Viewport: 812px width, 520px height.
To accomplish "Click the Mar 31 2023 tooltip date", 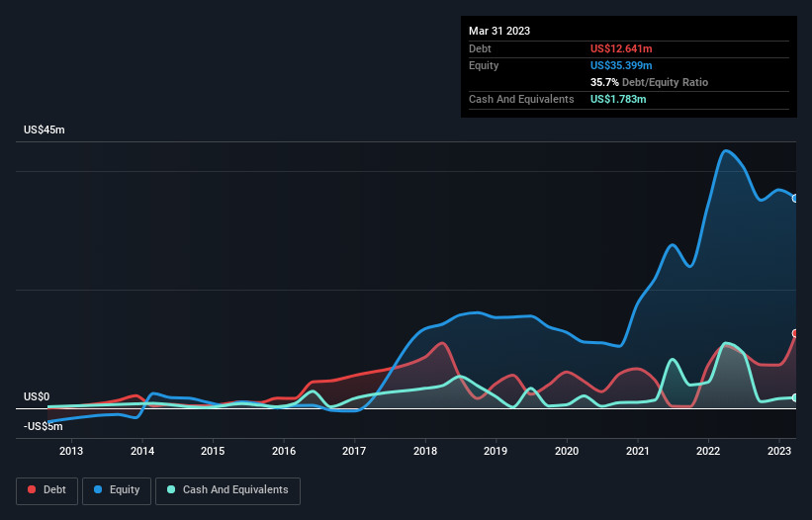I will pyautogui.click(x=499, y=31).
